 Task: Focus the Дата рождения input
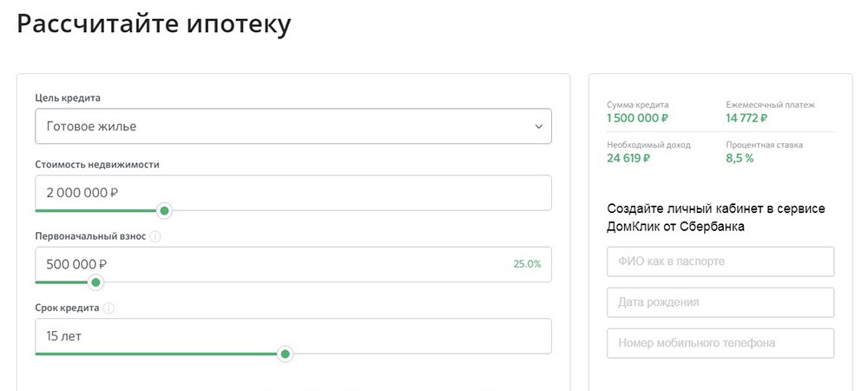click(720, 302)
